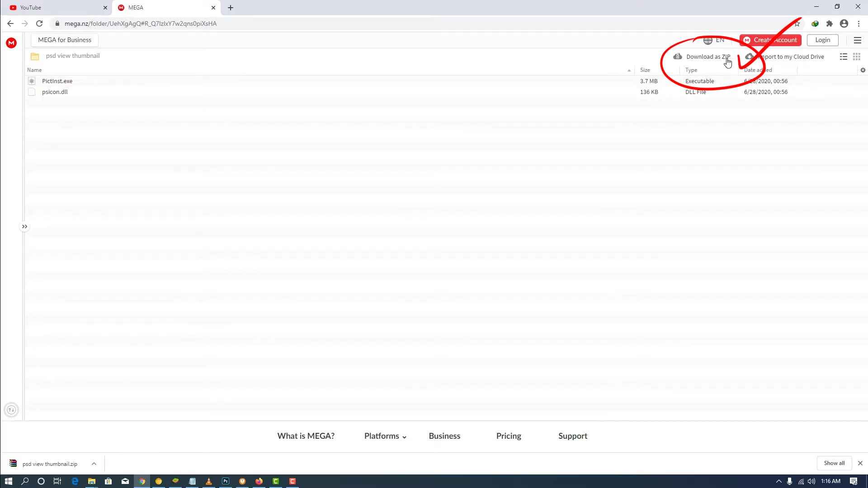
Task: Open Firefox from the taskbar
Action: pyautogui.click(x=259, y=481)
